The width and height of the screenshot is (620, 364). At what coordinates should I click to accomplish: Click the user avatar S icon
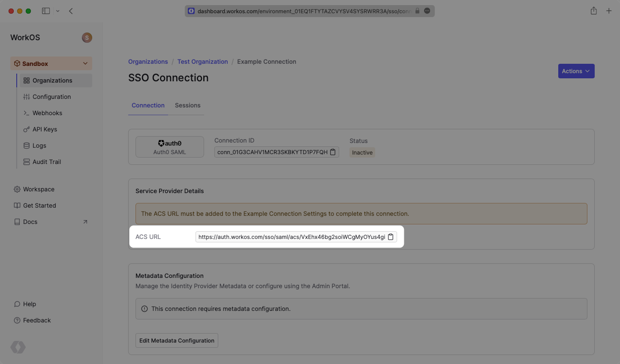[87, 38]
